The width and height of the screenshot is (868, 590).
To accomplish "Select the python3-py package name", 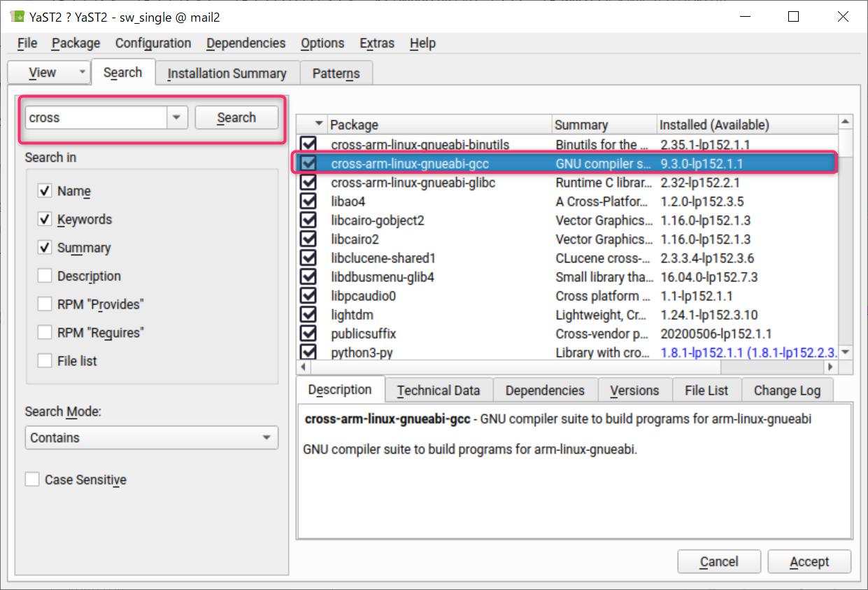I will click(362, 352).
